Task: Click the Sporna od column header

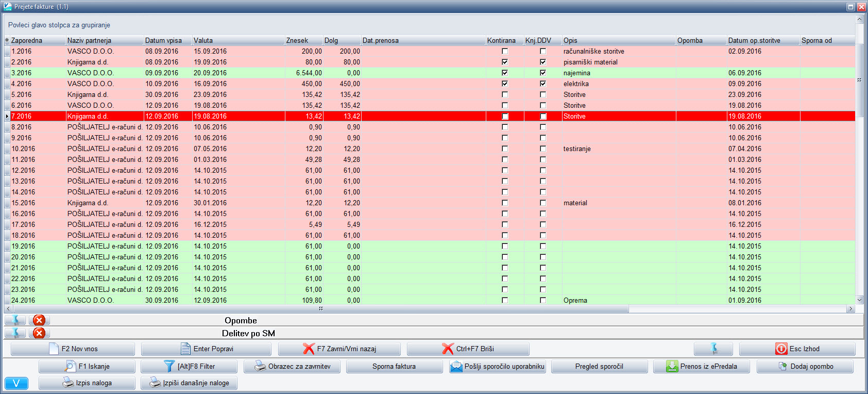Action: (827, 40)
